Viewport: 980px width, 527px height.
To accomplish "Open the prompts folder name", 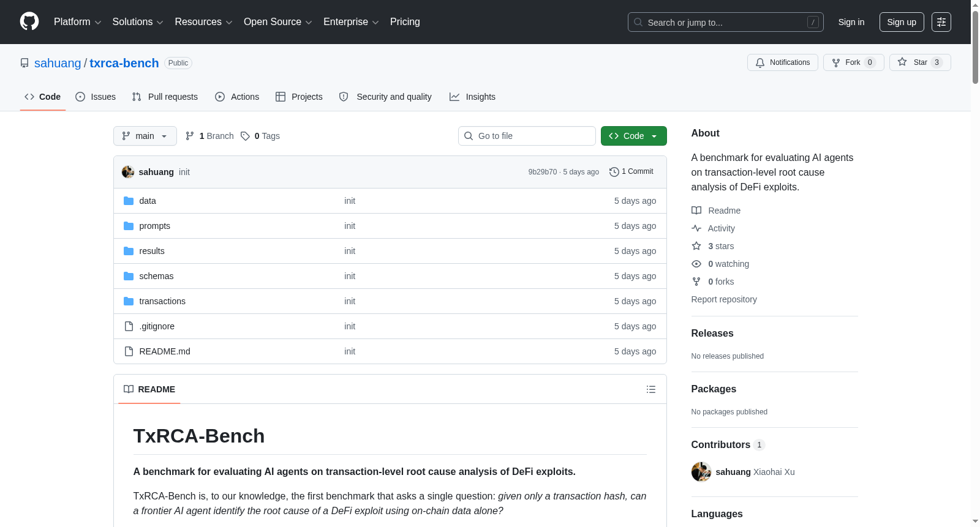I will [155, 226].
